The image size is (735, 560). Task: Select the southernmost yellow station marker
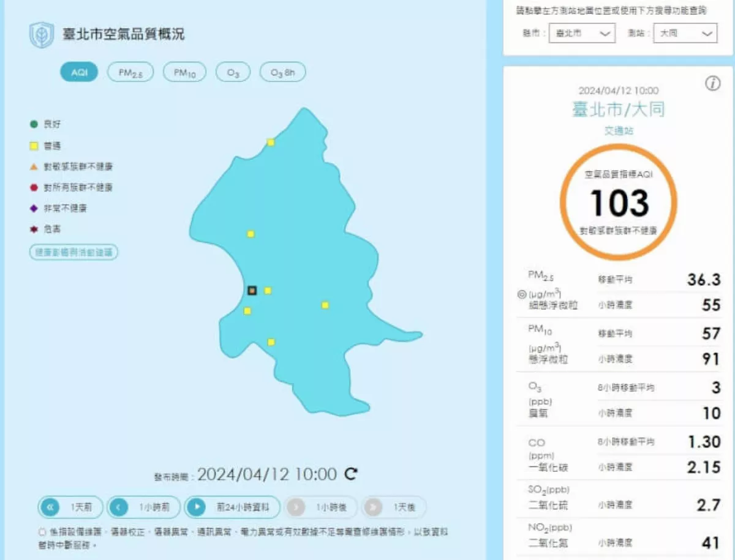pos(271,342)
